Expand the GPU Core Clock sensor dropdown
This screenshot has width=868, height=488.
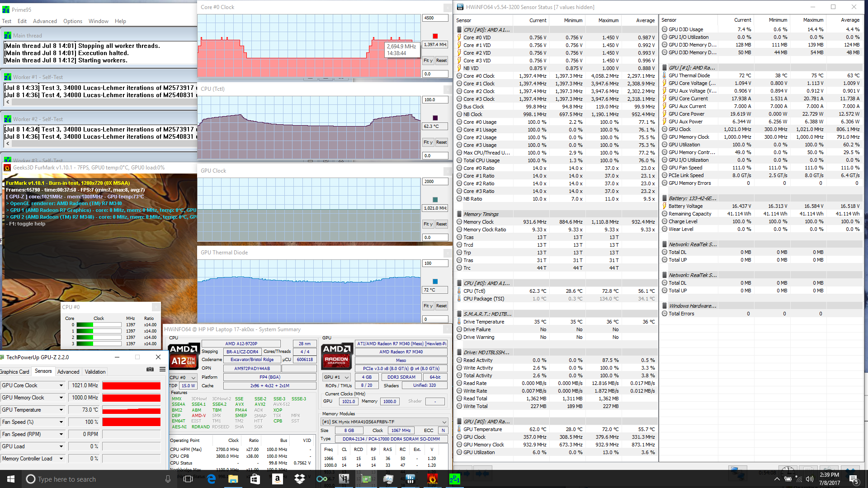coord(61,385)
